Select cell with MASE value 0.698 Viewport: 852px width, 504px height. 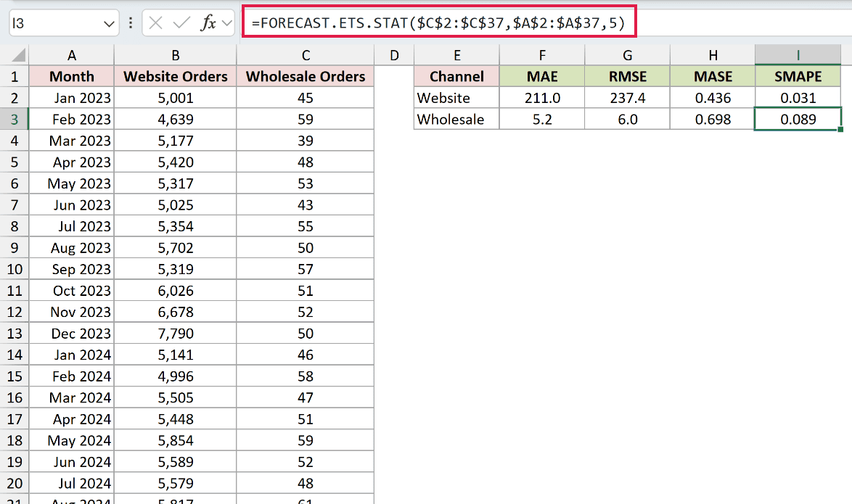[x=713, y=120]
